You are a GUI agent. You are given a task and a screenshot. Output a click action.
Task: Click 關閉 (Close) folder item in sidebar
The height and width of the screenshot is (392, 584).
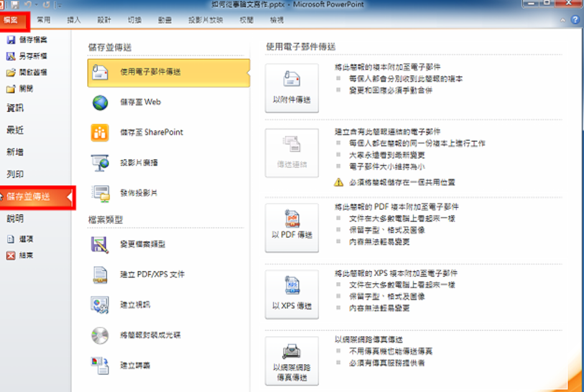[x=20, y=88]
